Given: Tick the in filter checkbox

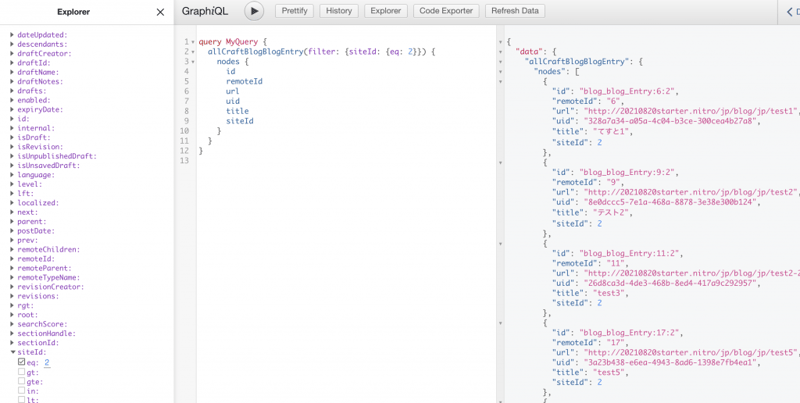Looking at the screenshot, I should point(22,391).
